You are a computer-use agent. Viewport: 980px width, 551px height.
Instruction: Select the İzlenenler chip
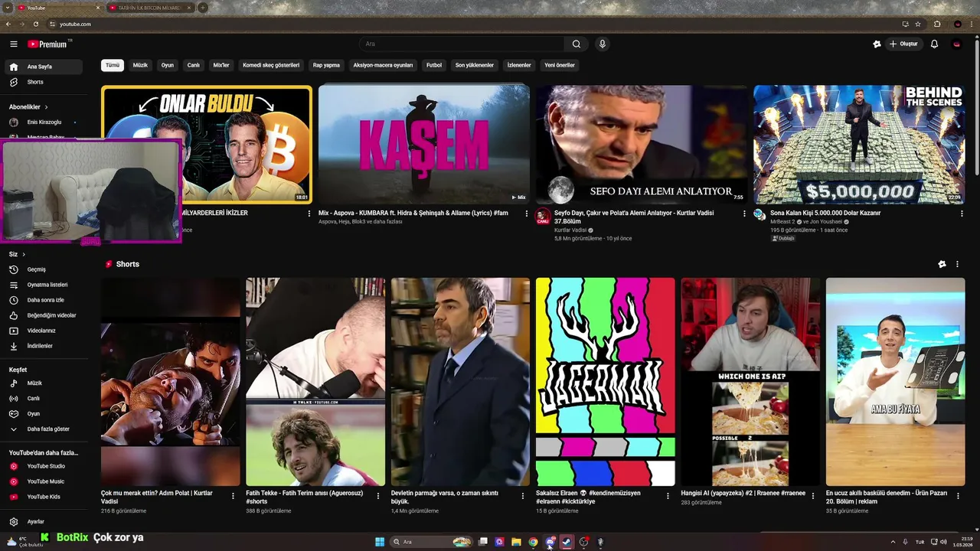point(519,65)
